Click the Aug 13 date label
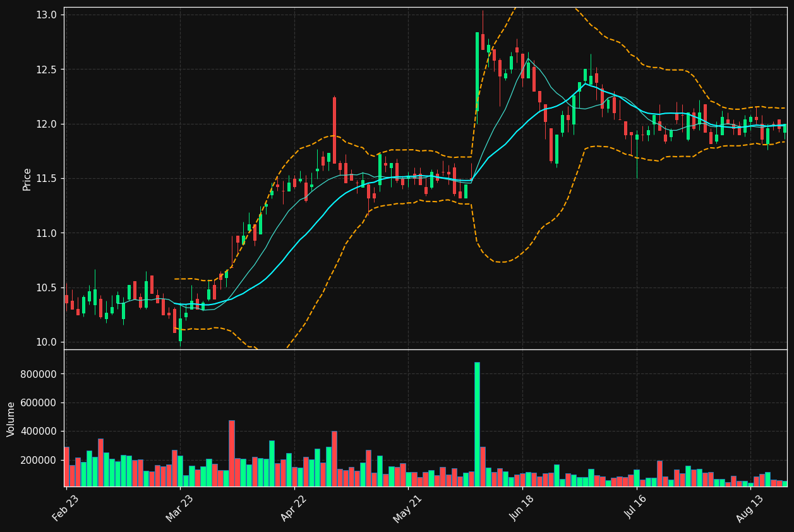 click(750, 508)
